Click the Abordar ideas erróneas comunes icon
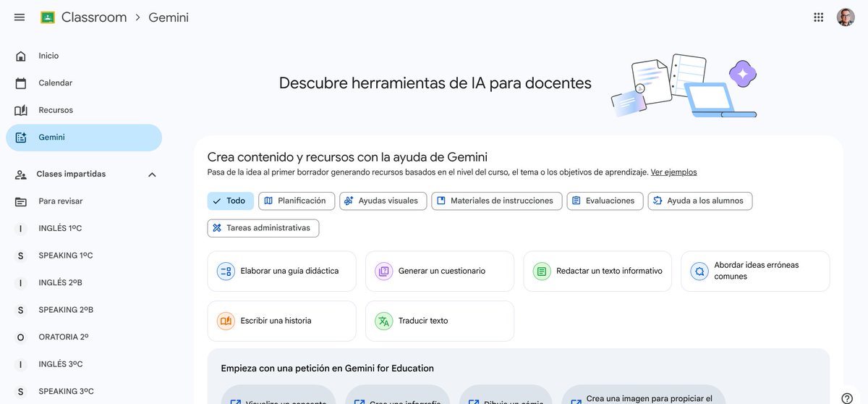 tap(699, 272)
